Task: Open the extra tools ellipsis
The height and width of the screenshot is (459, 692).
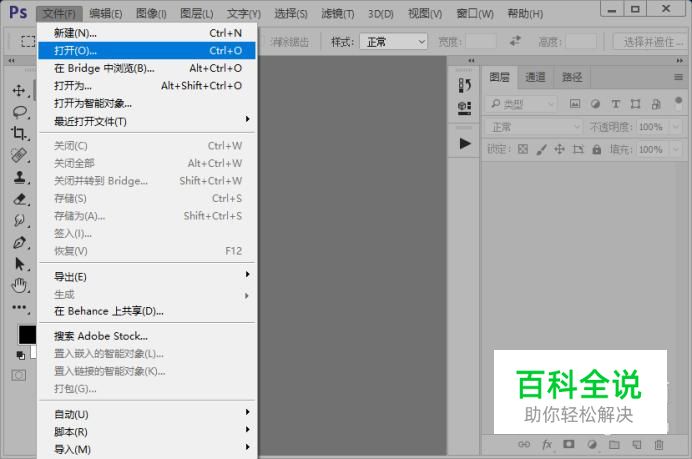Action: (19, 307)
